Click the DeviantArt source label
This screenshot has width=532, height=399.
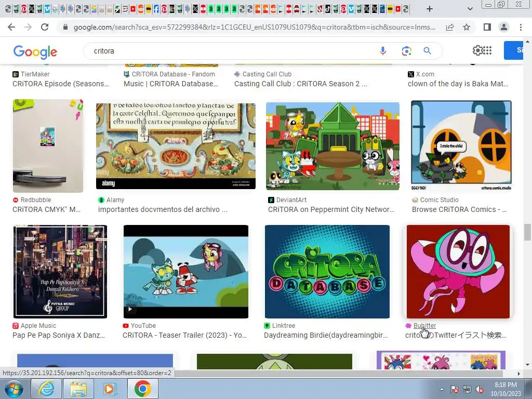click(x=291, y=200)
